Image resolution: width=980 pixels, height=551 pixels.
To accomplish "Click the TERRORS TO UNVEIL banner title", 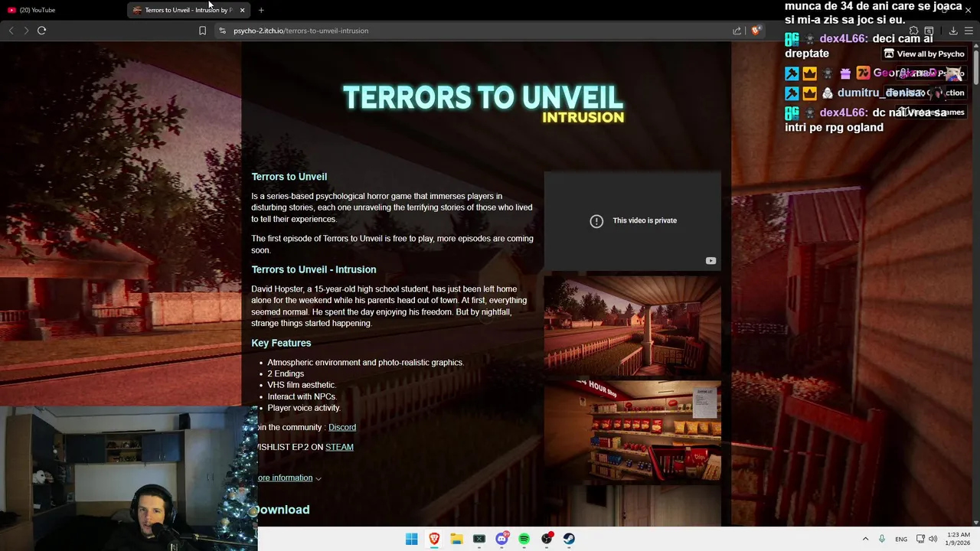I will tap(483, 98).
